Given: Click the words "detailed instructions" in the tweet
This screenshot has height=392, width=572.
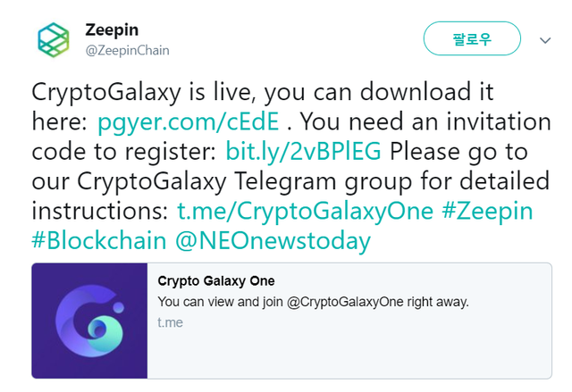Looking at the screenshot, I should tap(500, 182).
